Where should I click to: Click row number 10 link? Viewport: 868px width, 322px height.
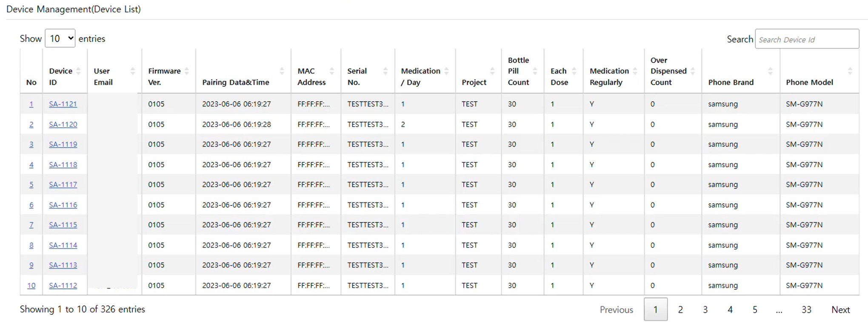coord(31,285)
